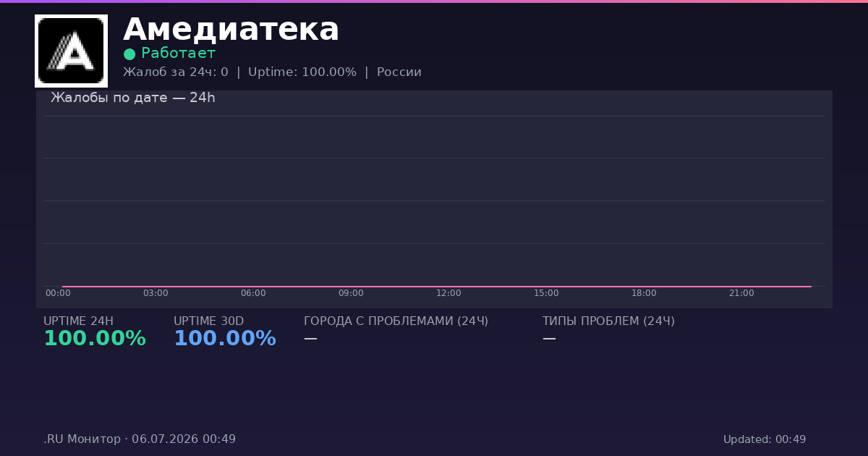Select the Амедиатека title heading

point(231,30)
